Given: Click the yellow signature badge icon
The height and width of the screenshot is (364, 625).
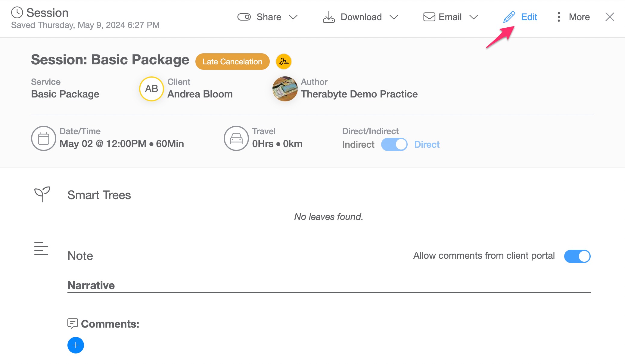Looking at the screenshot, I should point(284,62).
